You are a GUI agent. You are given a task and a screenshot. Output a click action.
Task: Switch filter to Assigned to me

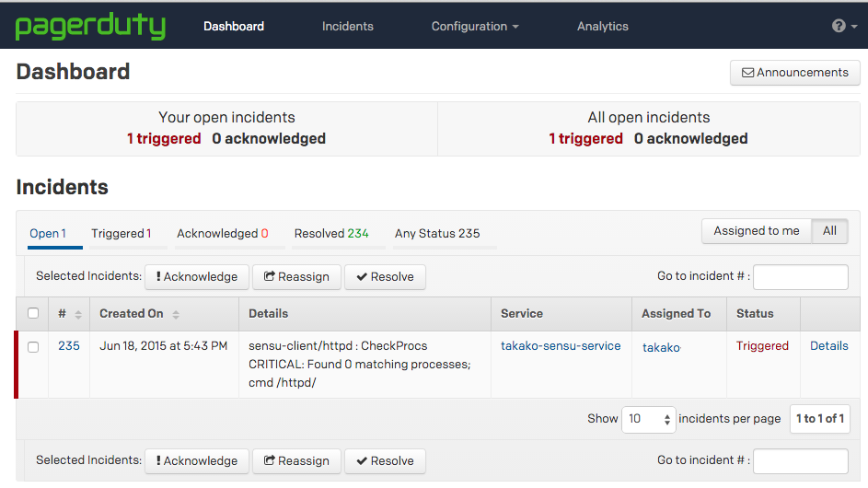point(757,231)
